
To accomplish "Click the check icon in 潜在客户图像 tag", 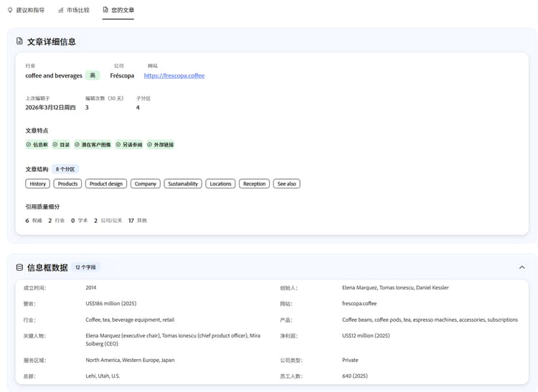I will point(77,145).
